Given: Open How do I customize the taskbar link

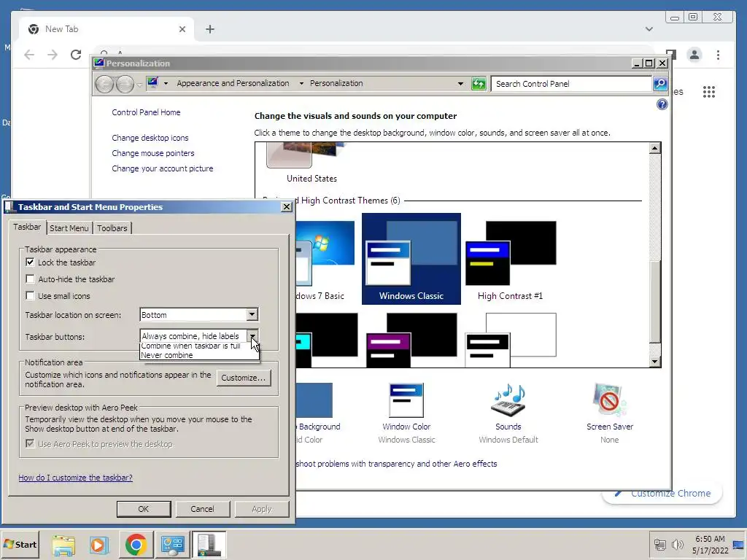Looking at the screenshot, I should coord(76,478).
